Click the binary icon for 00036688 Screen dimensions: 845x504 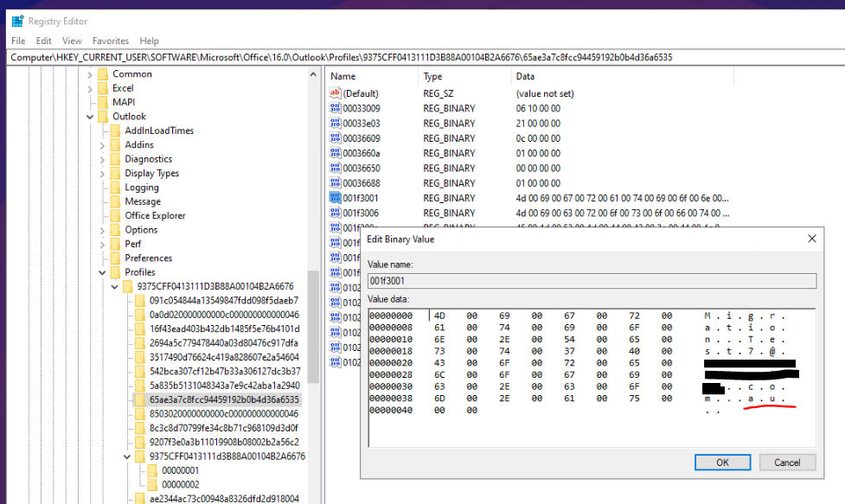pyautogui.click(x=336, y=183)
